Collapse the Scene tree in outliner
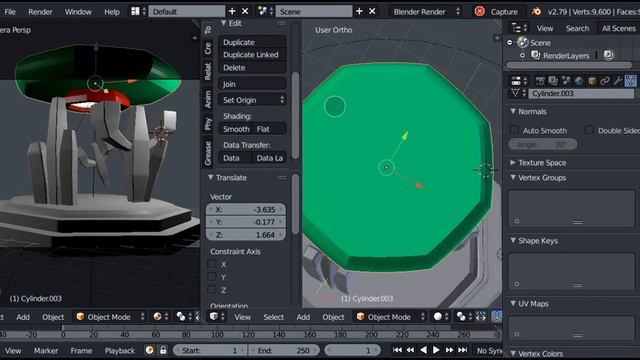640x360 pixels. pos(510,42)
